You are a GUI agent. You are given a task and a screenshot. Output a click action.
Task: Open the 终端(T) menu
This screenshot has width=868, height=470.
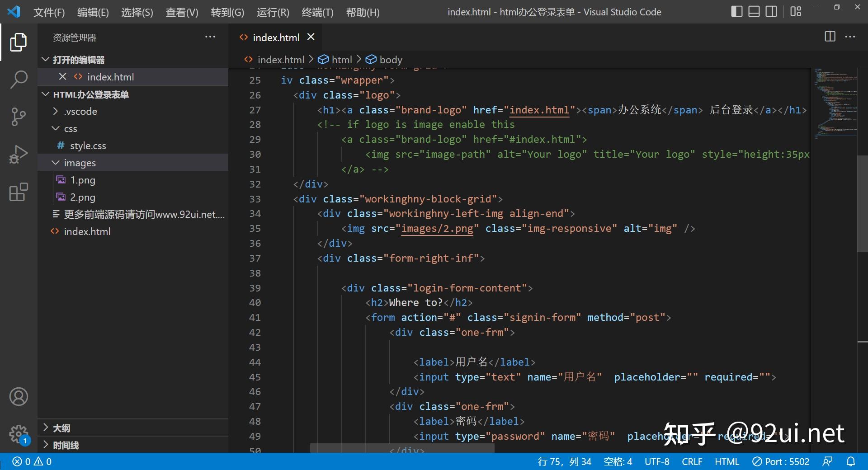pyautogui.click(x=317, y=12)
